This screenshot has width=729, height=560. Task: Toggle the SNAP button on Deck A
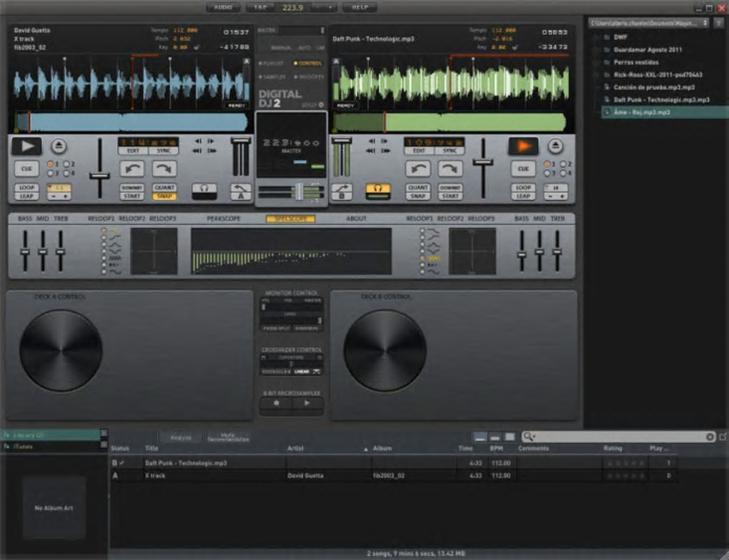tap(164, 196)
